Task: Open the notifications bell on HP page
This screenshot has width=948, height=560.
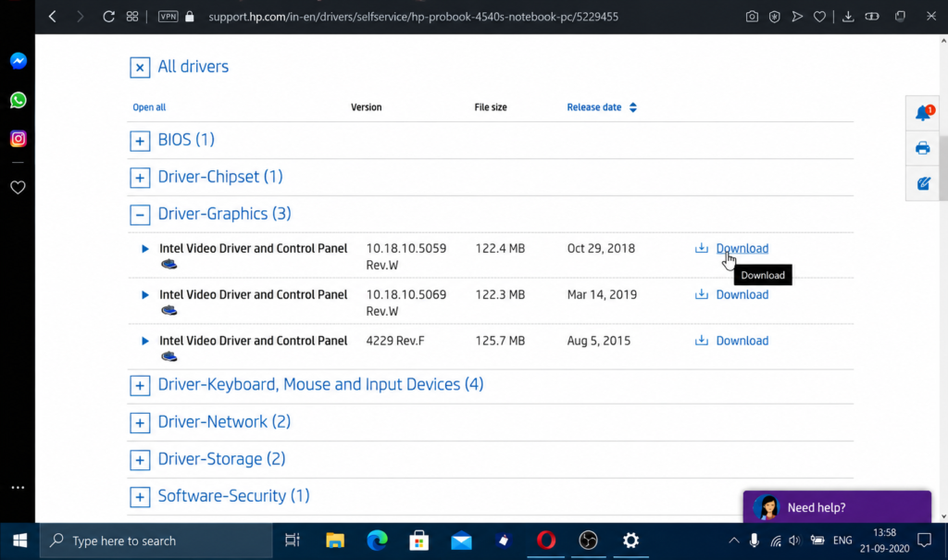Action: point(923,113)
